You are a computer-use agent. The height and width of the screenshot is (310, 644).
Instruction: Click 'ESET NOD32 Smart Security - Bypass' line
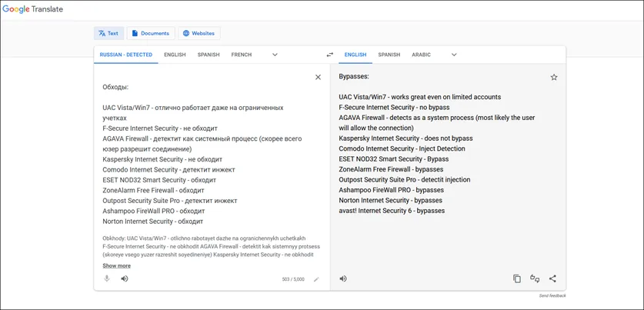point(394,159)
